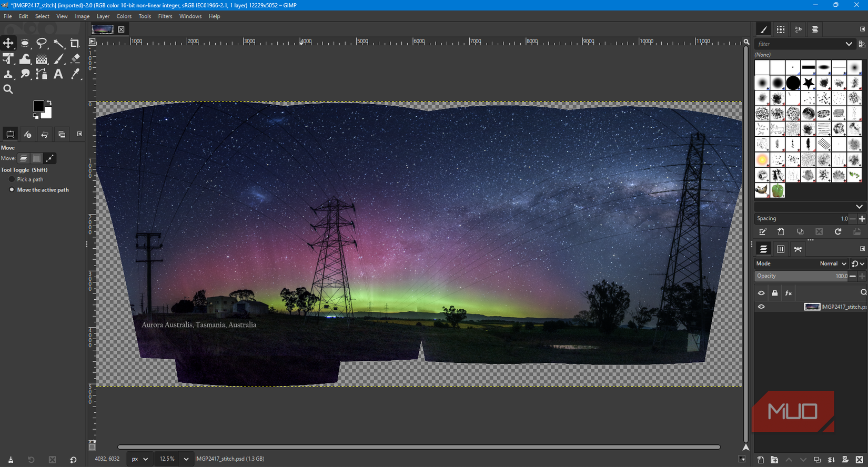The width and height of the screenshot is (868, 467).
Task: Select the Crop tool
Action: 75,43
